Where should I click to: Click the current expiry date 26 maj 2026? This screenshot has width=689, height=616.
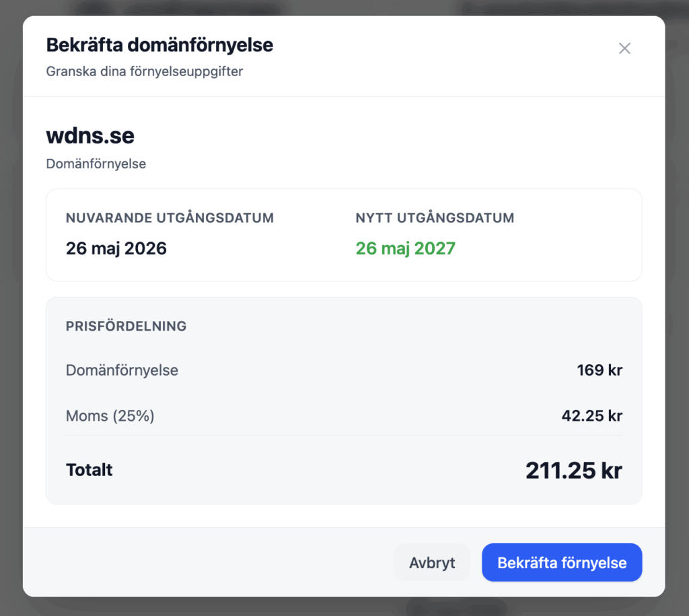coord(116,248)
